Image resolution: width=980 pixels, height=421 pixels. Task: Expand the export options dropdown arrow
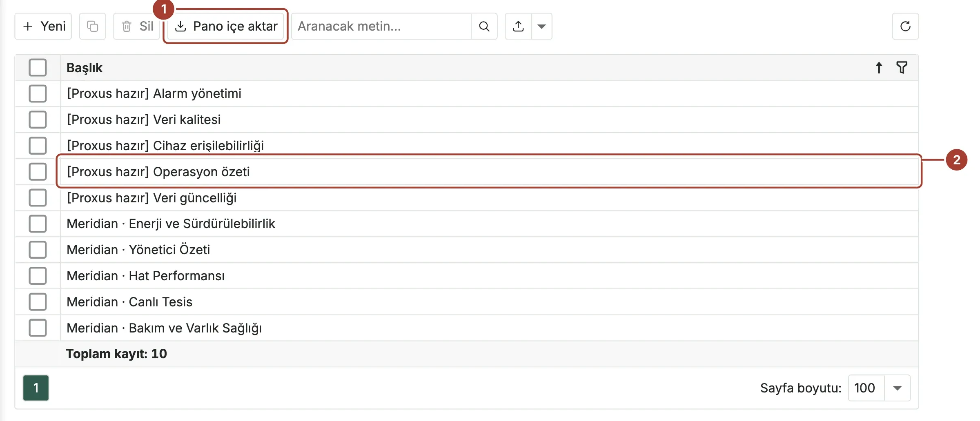click(542, 27)
